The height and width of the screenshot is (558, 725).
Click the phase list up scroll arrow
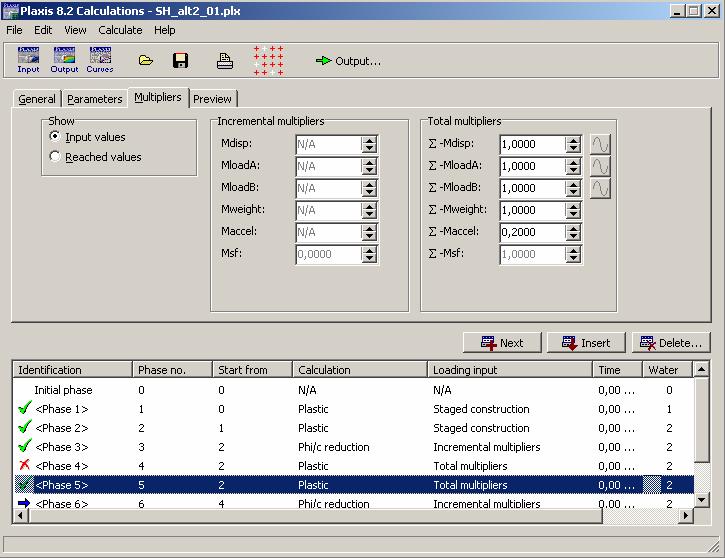coord(701,369)
